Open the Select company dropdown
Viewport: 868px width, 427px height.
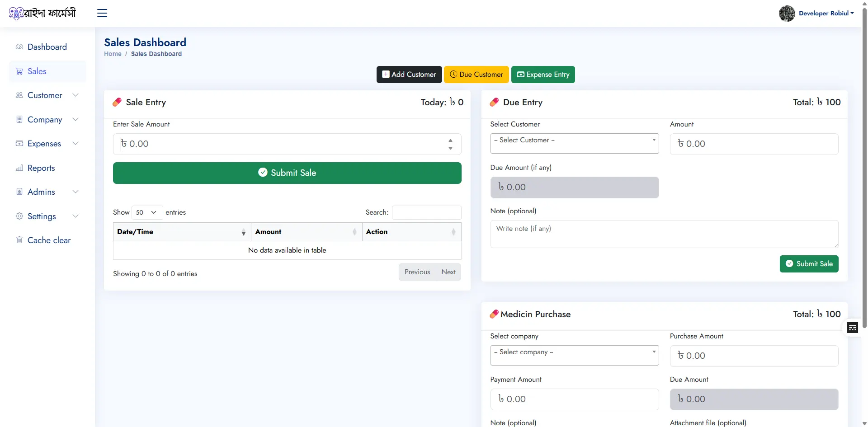[574, 355]
